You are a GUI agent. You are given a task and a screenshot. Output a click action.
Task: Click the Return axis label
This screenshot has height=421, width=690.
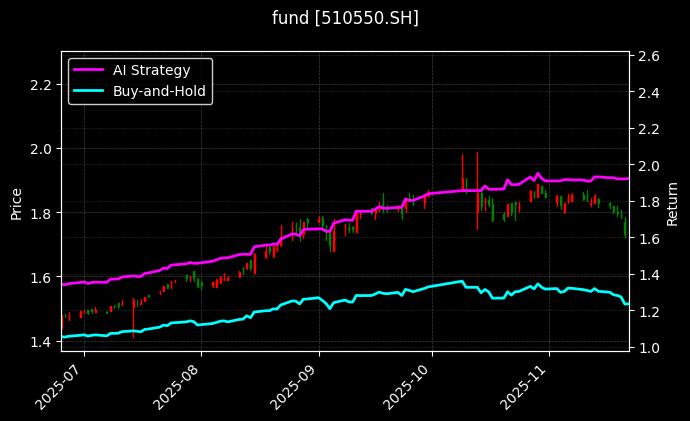(672, 202)
